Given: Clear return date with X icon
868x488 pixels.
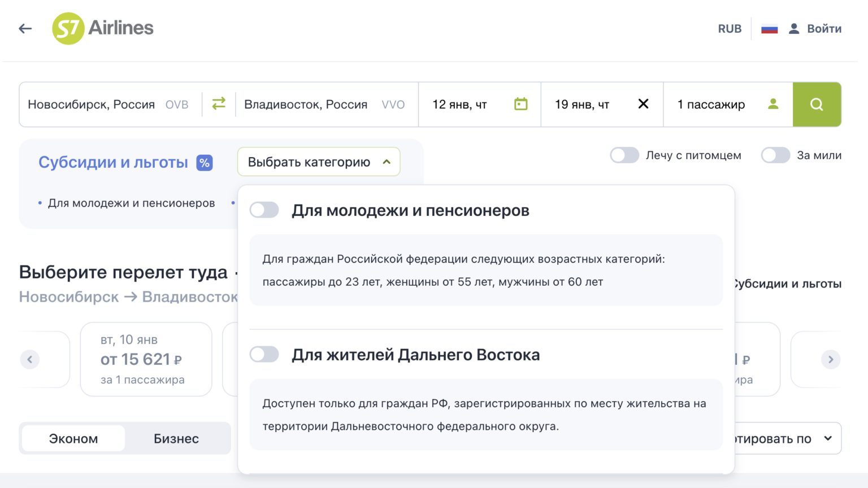Looking at the screenshot, I should click(643, 104).
